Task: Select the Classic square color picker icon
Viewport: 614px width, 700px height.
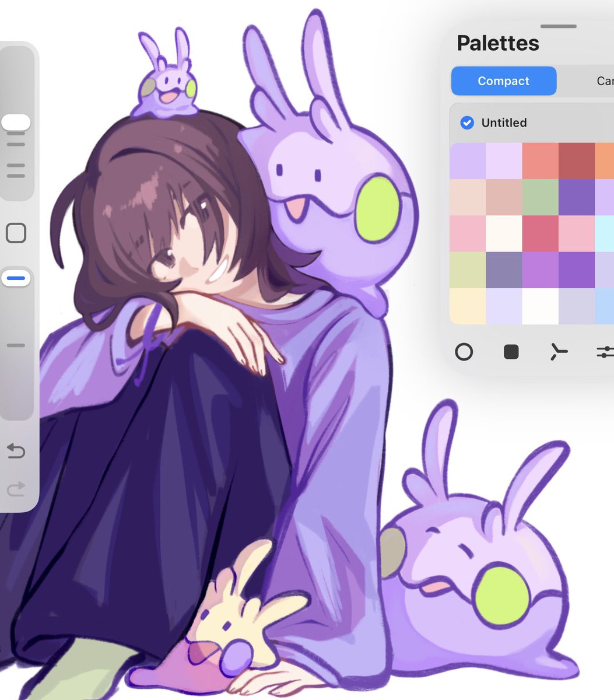Action: point(511,352)
